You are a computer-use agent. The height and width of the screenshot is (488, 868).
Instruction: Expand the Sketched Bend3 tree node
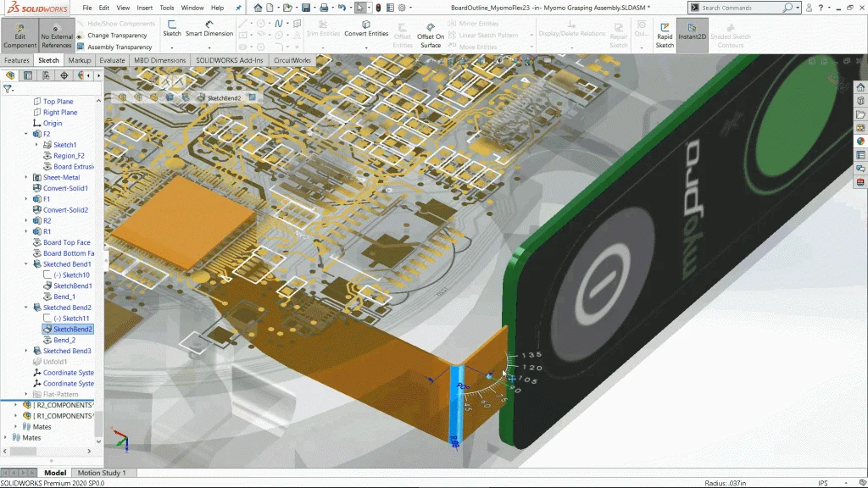click(26, 351)
